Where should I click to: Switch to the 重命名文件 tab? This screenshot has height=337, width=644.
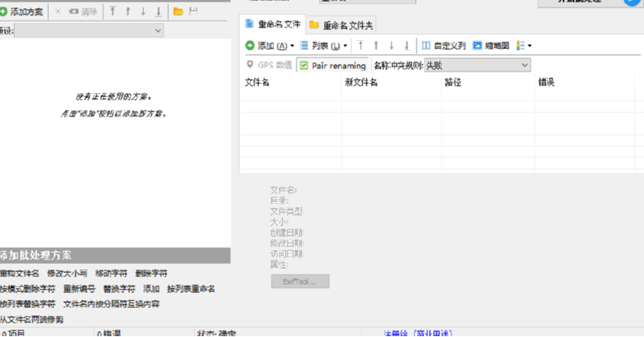(x=272, y=25)
